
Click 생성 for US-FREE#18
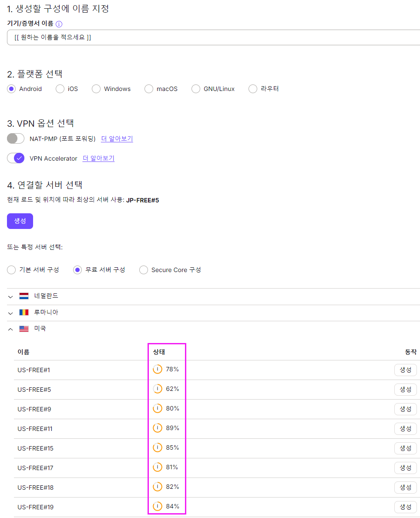click(406, 487)
